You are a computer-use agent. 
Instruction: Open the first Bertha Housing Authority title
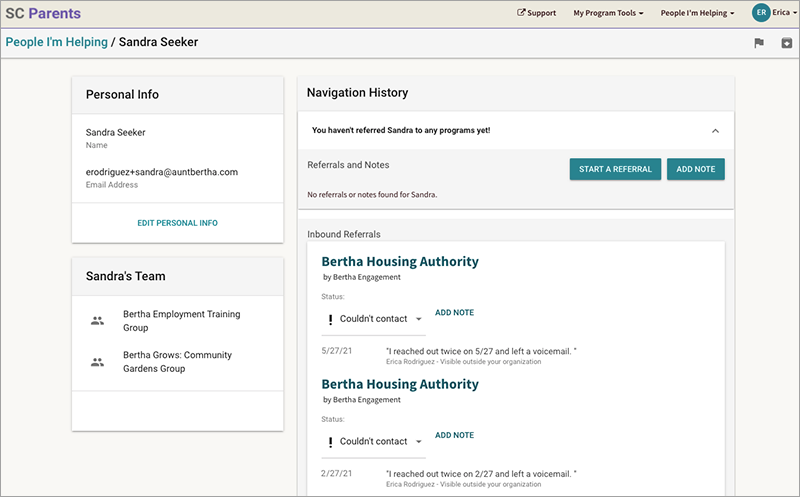coord(400,262)
